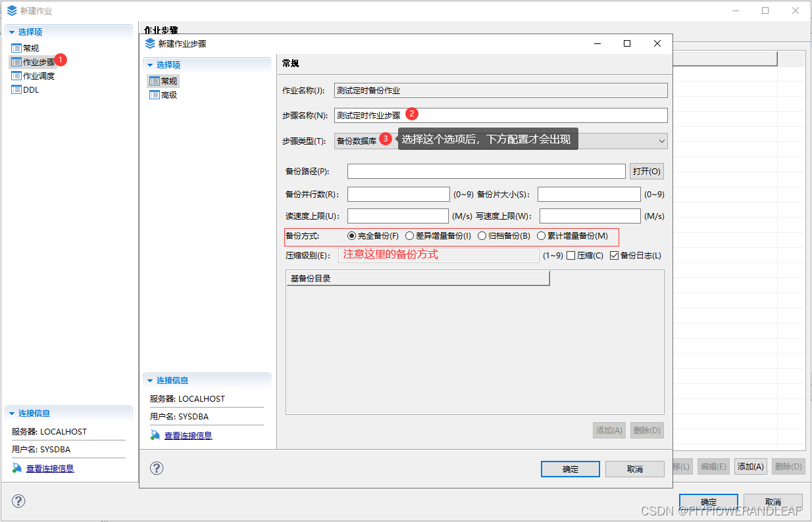The height and width of the screenshot is (522, 812).
Task: Select the 差异增量备份(I) radio button
Action: coord(411,237)
